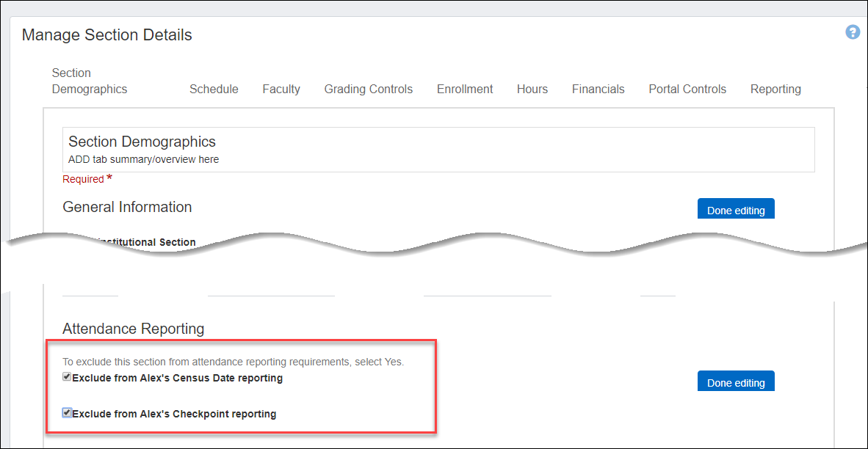Click Done editing for General Information
Screen dimensions: 868x449
point(735,210)
